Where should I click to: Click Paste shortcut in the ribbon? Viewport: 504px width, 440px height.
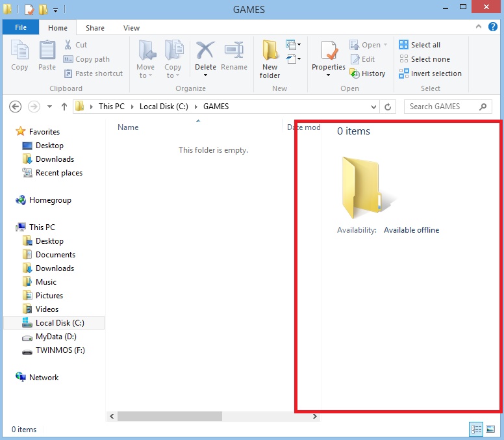94,73
